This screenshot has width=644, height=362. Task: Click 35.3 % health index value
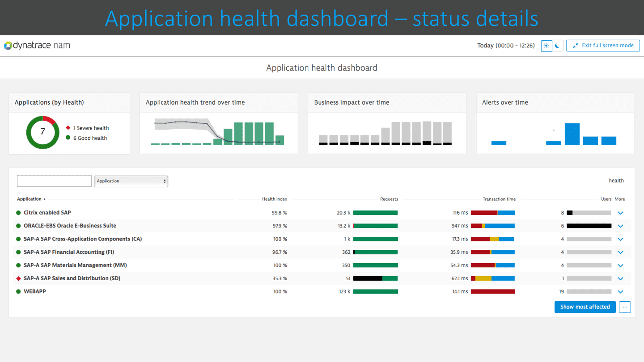[280, 278]
